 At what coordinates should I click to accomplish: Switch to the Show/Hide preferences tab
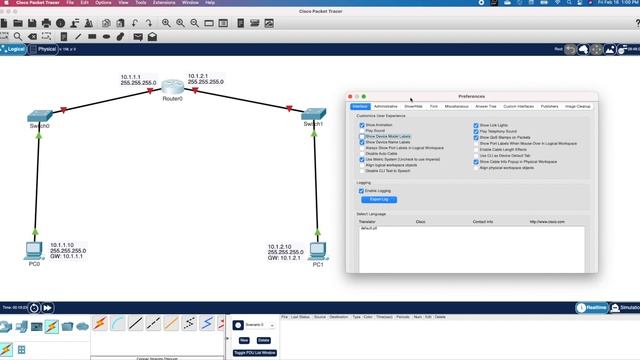coord(413,107)
